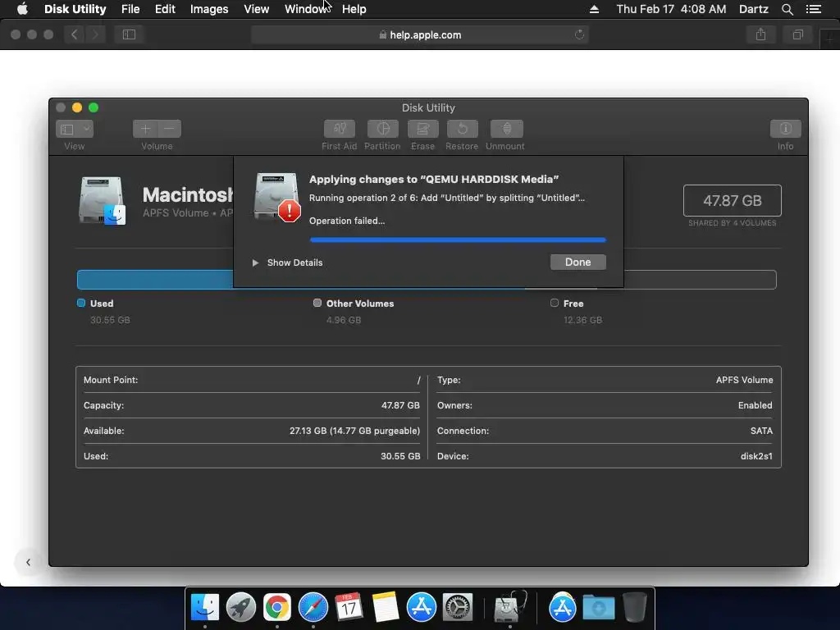The height and width of the screenshot is (630, 840).
Task: Click the 'Enabled' owners value
Action: 756,405
